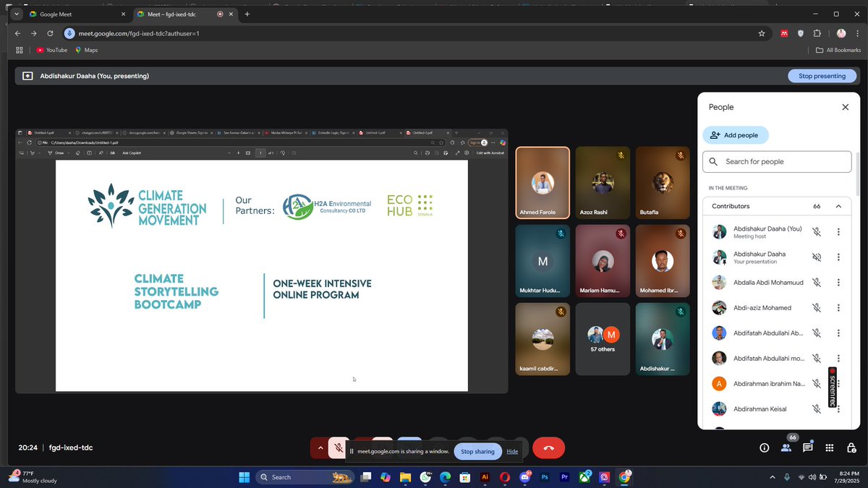The height and width of the screenshot is (488, 868).
Task: Mute toggle for Abdirahman ibrahim Na...
Action: [x=817, y=384]
